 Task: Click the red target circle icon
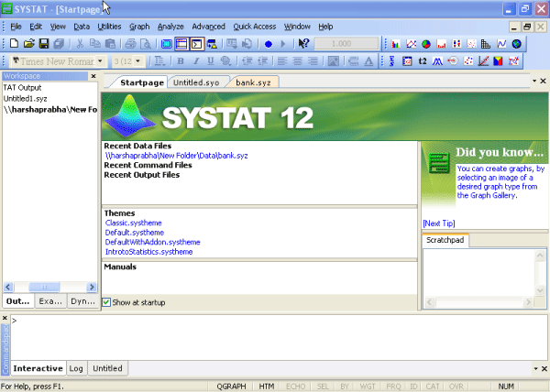pyautogui.click(x=453, y=61)
